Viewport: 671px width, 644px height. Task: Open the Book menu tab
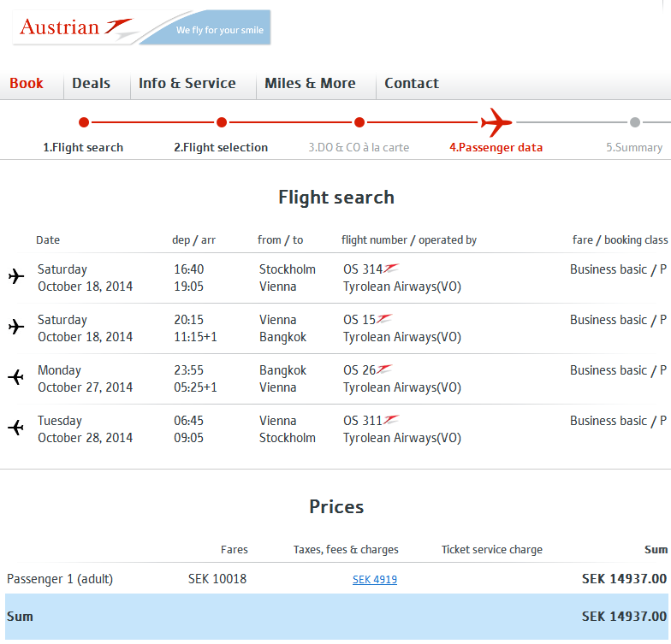point(26,83)
